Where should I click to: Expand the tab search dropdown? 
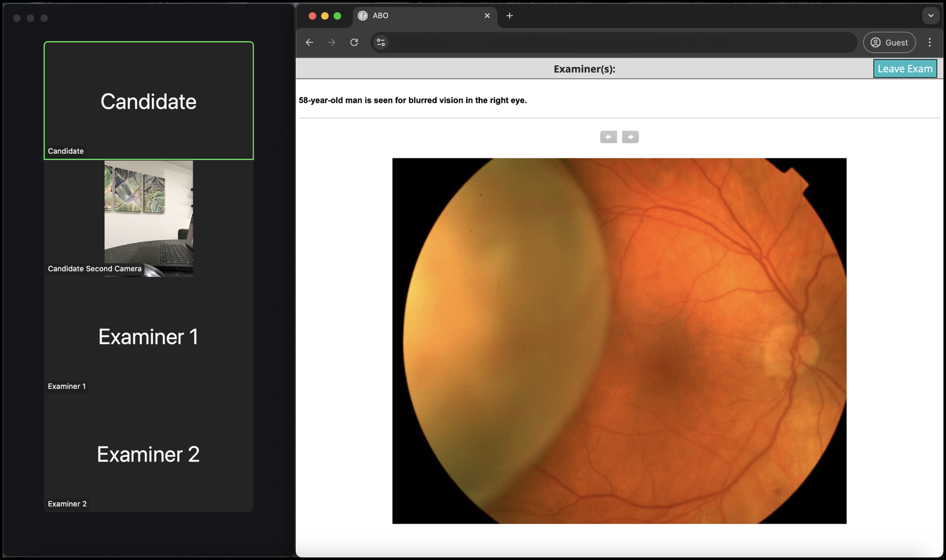coord(931,16)
